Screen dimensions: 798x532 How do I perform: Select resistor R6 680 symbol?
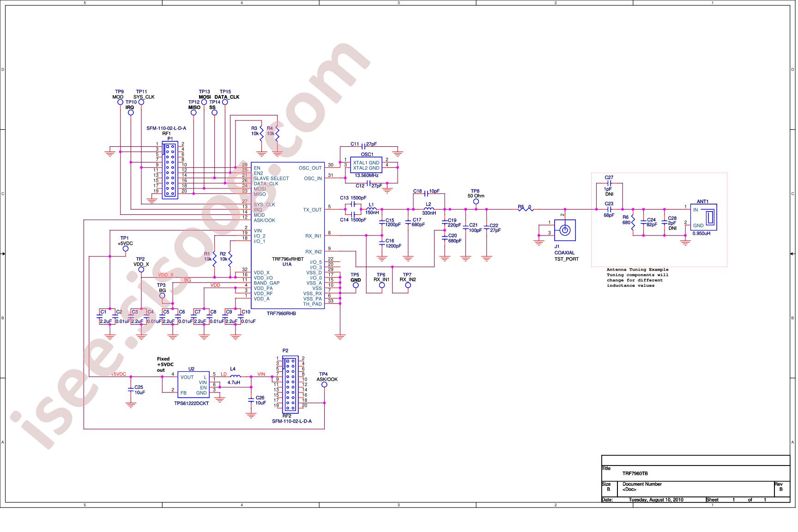click(633, 223)
